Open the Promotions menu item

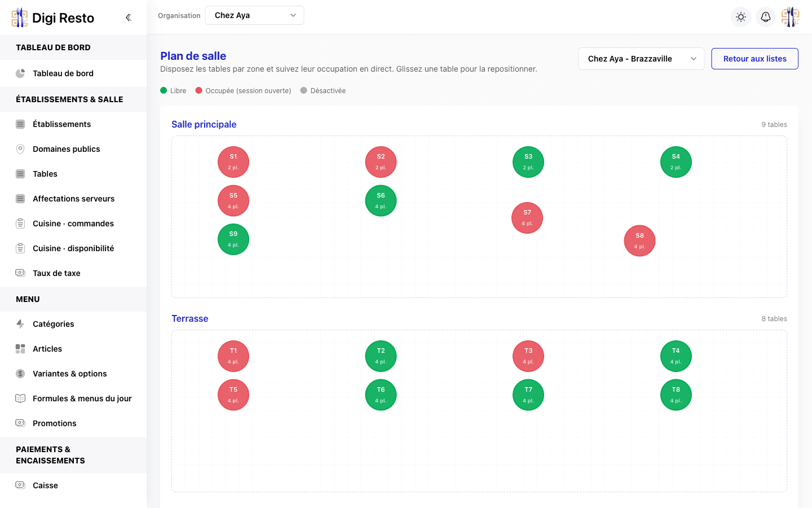73,423
